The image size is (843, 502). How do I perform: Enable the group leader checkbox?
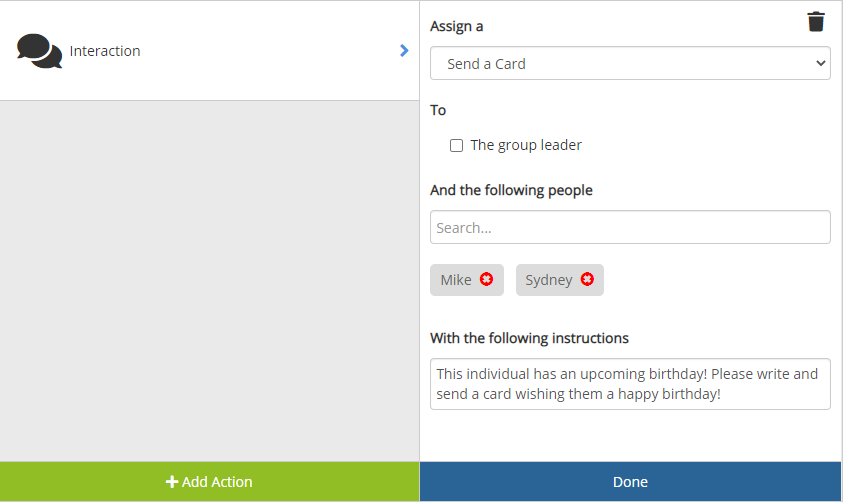pyautogui.click(x=456, y=145)
